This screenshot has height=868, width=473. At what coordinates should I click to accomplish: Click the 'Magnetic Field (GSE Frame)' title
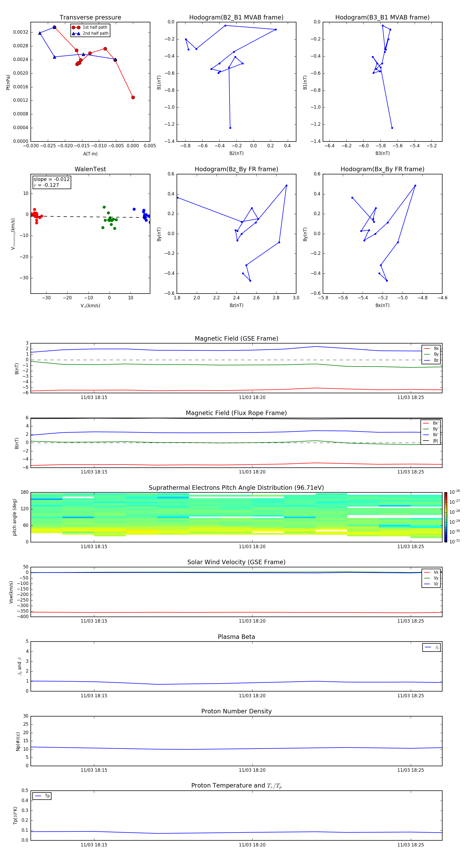point(236,339)
